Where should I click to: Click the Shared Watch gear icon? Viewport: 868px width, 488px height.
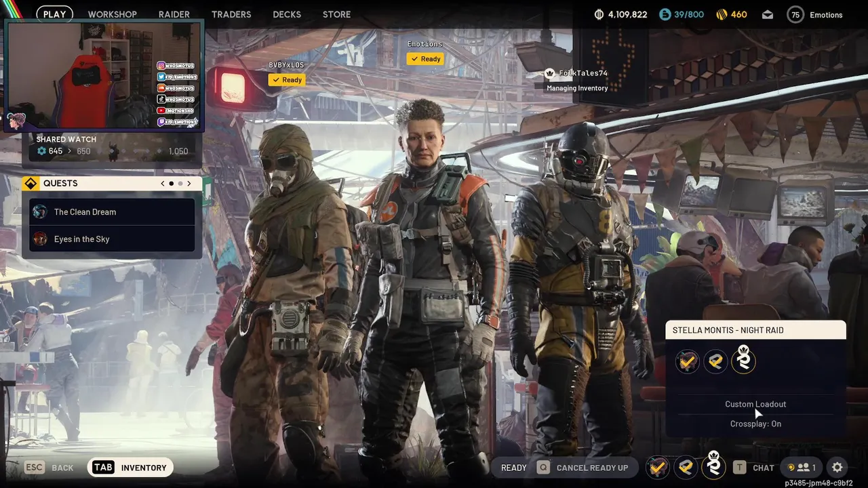[41, 151]
